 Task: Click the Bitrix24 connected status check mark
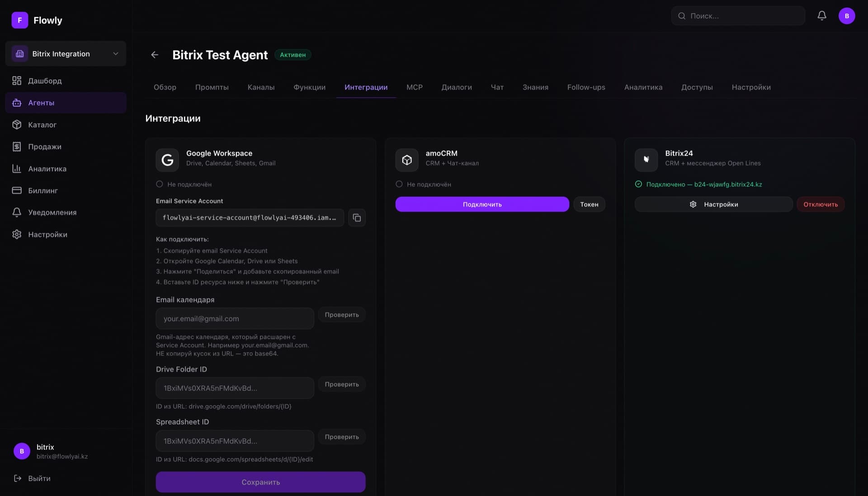point(638,184)
